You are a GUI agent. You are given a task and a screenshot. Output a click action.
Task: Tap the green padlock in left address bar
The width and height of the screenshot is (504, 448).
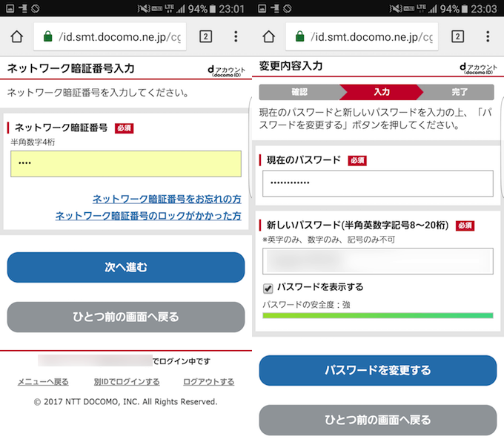[x=48, y=37]
